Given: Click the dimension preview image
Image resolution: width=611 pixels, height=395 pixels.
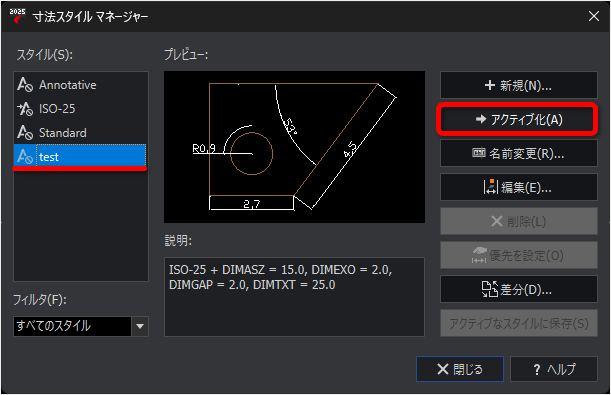Looking at the screenshot, I should (294, 147).
